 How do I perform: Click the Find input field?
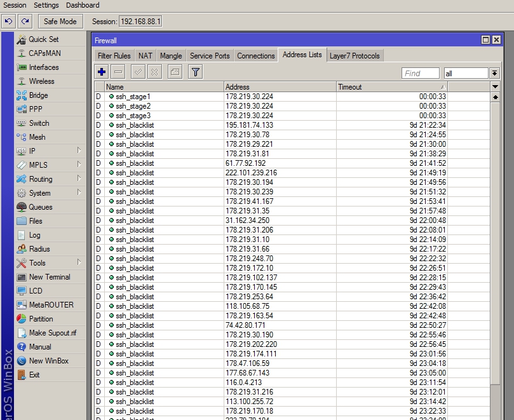click(421, 74)
